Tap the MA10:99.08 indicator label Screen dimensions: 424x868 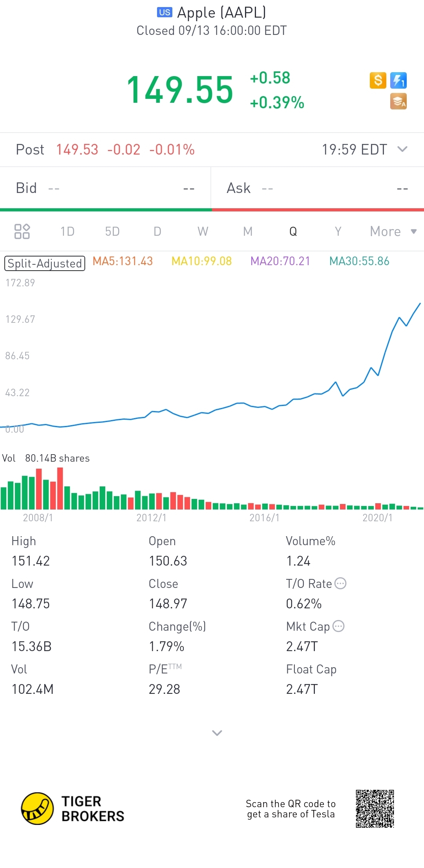coord(201,261)
